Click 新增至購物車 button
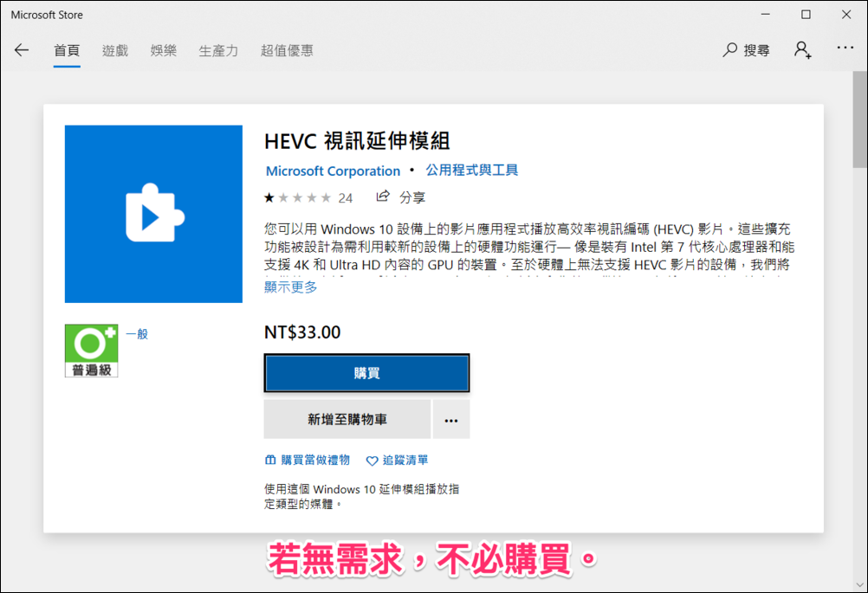 (x=347, y=420)
